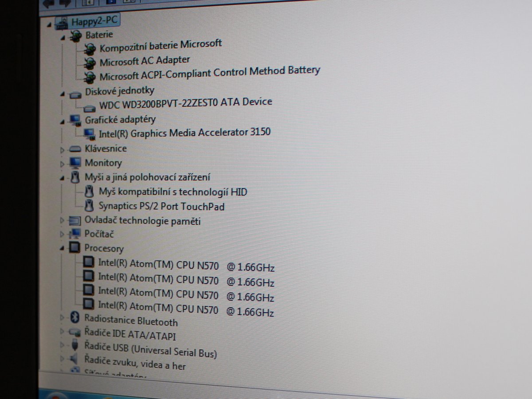Expand Ovladač technologie paměti category

tap(62, 220)
